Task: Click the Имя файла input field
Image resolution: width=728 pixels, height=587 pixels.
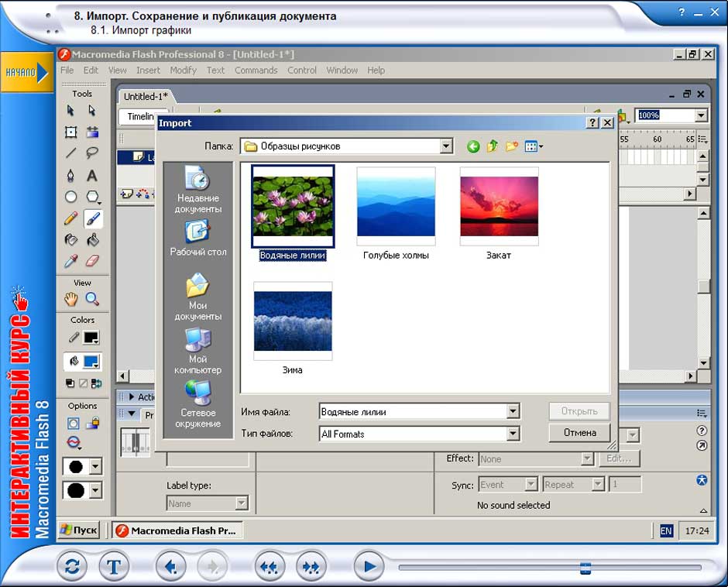Action: click(x=414, y=411)
